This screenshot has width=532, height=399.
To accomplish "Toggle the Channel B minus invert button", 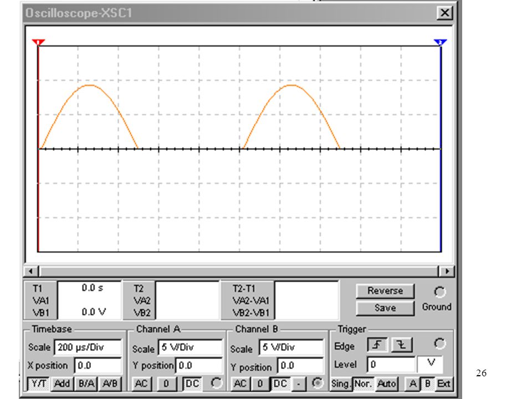I will [298, 383].
